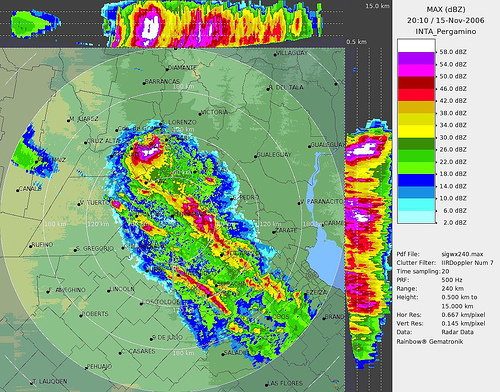Click the 0.145 km/pixel vertical resolution value
The width and height of the screenshot is (500, 392).
click(463, 323)
